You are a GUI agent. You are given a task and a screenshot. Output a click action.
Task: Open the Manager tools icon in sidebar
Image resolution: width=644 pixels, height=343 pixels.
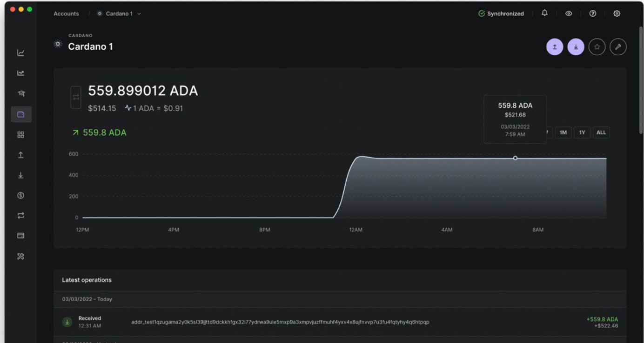click(20, 256)
